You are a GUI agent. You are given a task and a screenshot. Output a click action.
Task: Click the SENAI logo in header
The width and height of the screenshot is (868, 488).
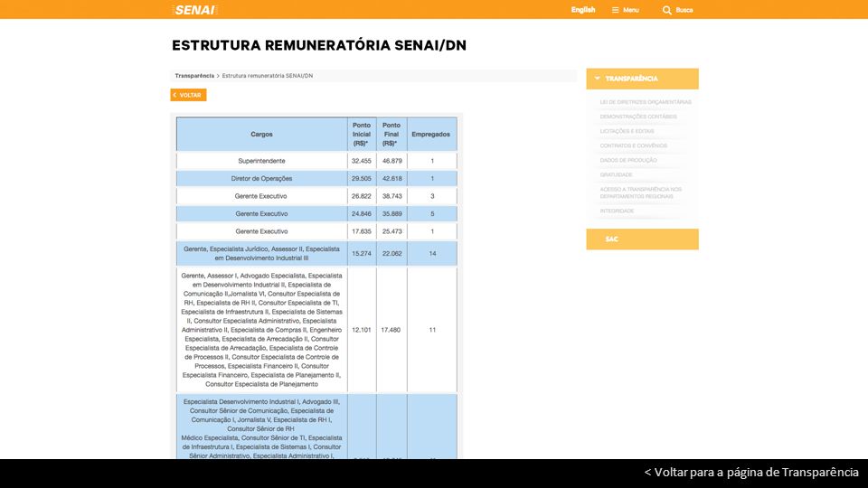pyautogui.click(x=195, y=10)
